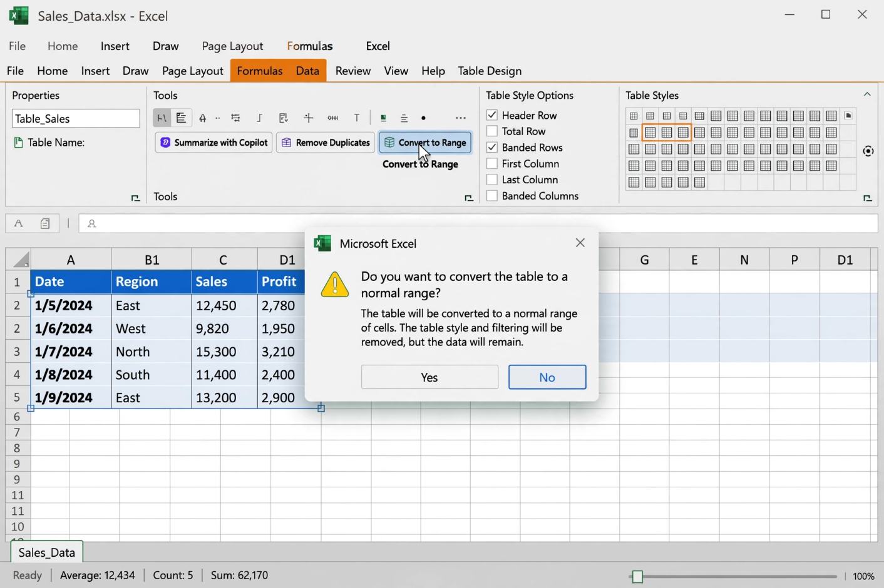Click the South region cell

[152, 375]
